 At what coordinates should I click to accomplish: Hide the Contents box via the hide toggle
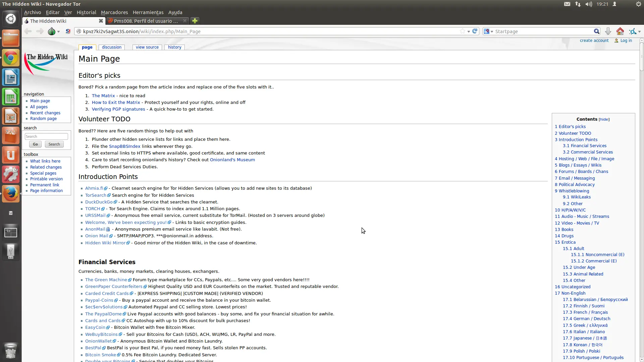[604, 119]
